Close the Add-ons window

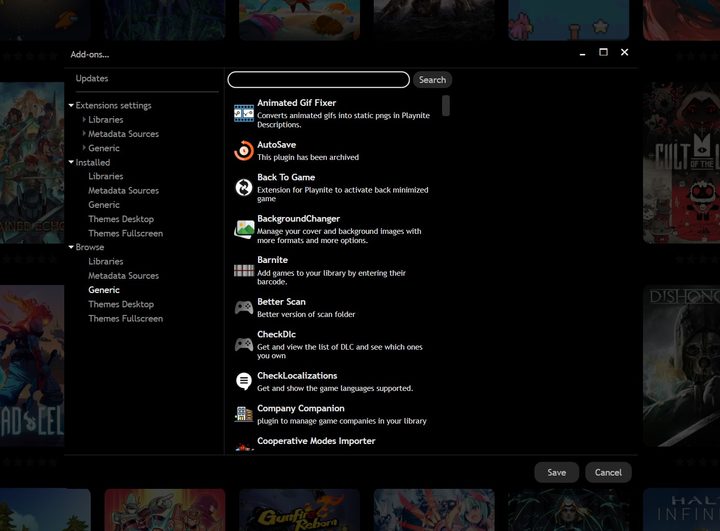click(x=624, y=52)
